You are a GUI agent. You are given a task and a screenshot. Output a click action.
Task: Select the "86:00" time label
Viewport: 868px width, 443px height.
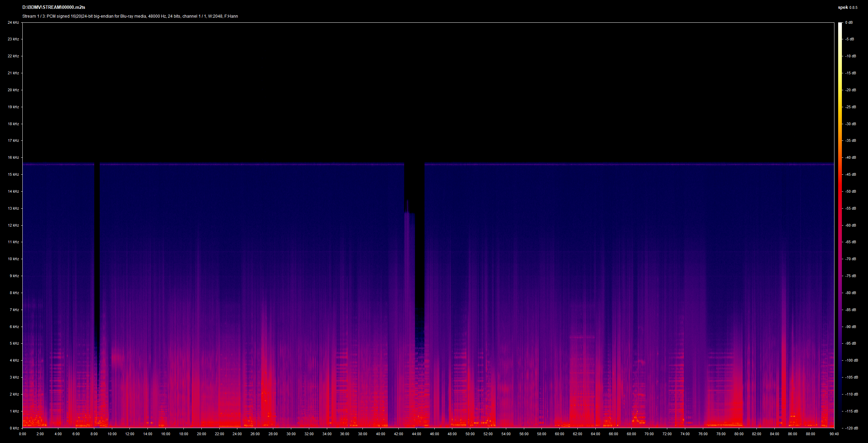click(792, 434)
